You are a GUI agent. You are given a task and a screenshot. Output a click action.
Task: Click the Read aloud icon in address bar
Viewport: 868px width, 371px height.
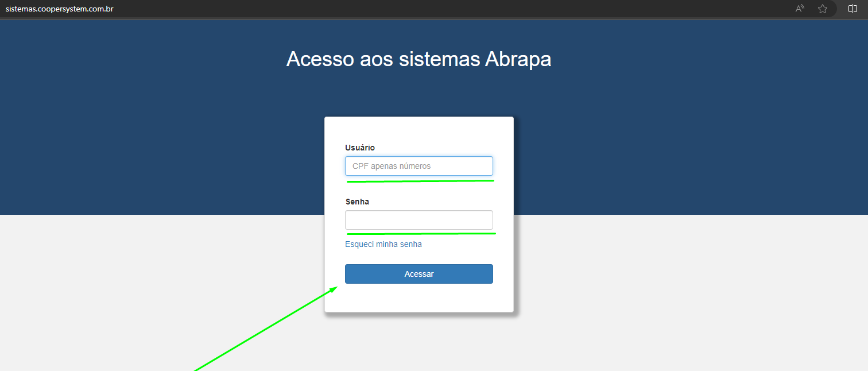800,9
